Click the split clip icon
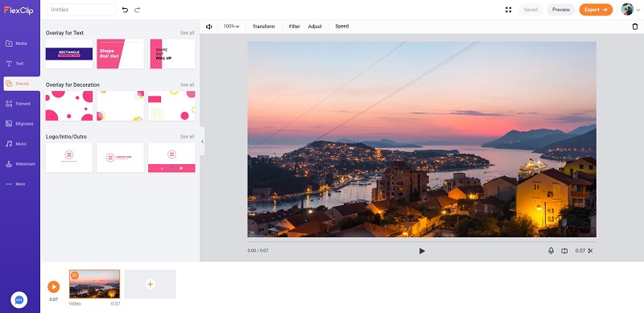644x313 pixels. tap(565, 250)
